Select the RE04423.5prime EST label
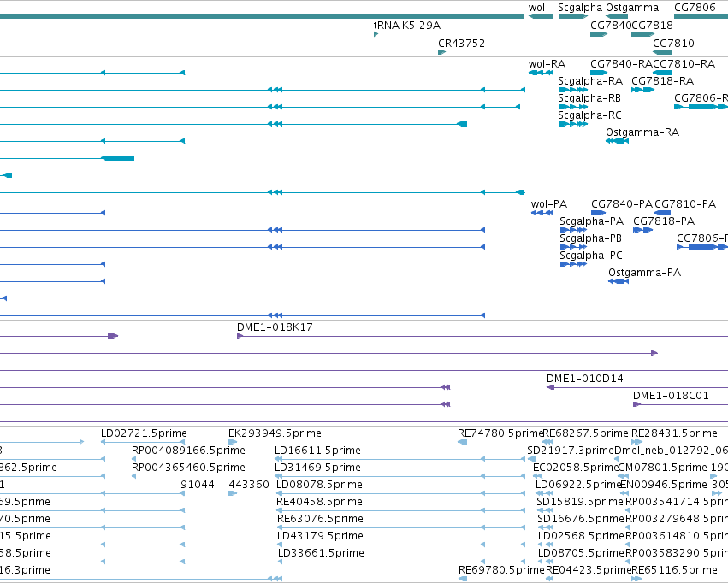Screen dimensions: 728x583 589,570
